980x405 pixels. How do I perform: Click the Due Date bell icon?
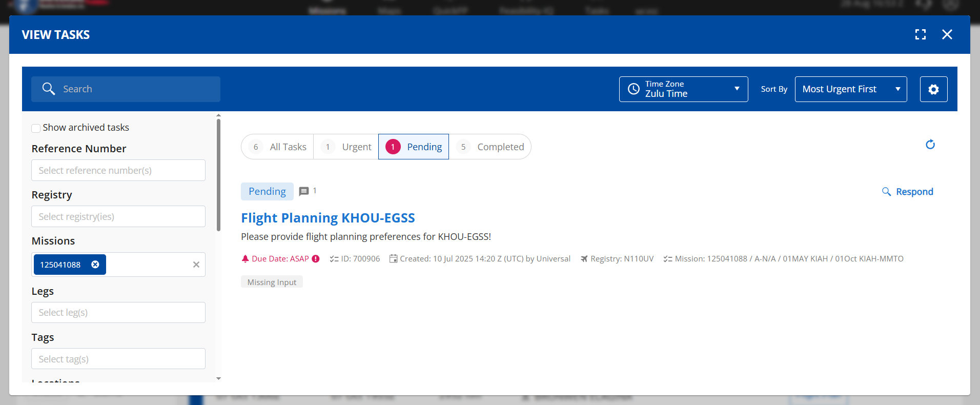[x=245, y=259]
